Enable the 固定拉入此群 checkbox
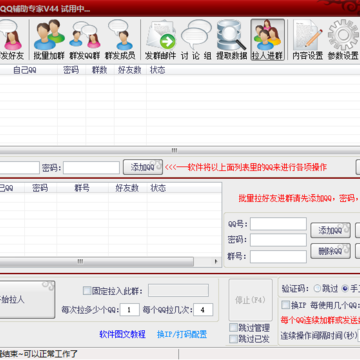360x360 pixels. pyautogui.click(x=87, y=291)
